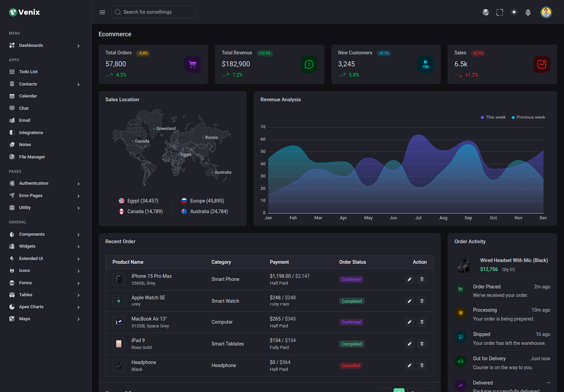564x392 pixels.
Task: Click the search for somethings input field
Action: [154, 12]
